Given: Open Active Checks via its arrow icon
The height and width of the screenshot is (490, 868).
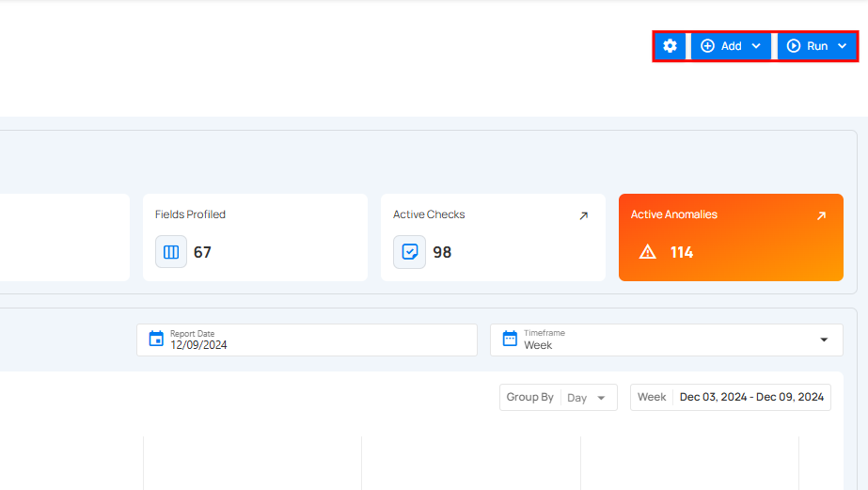Looking at the screenshot, I should coord(583,215).
